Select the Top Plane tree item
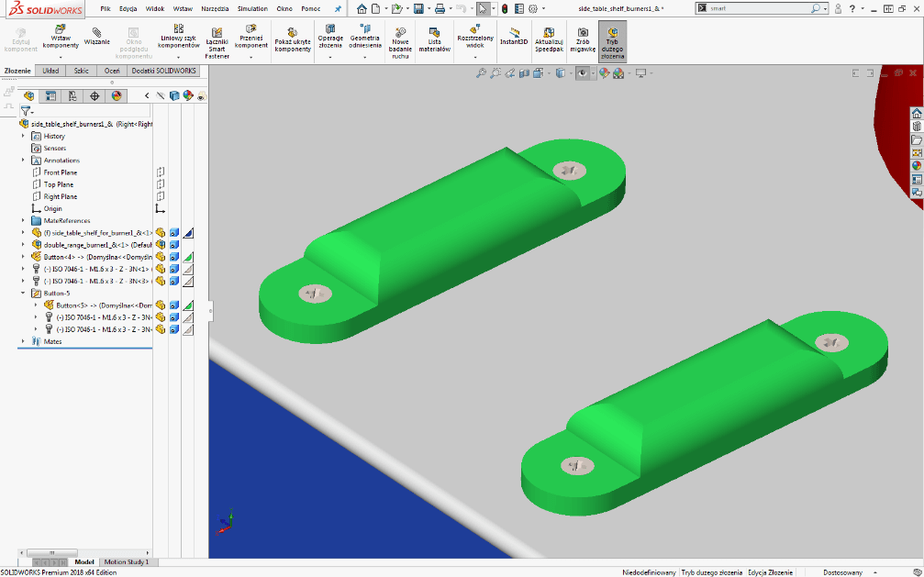This screenshot has height=577, width=924. point(58,184)
